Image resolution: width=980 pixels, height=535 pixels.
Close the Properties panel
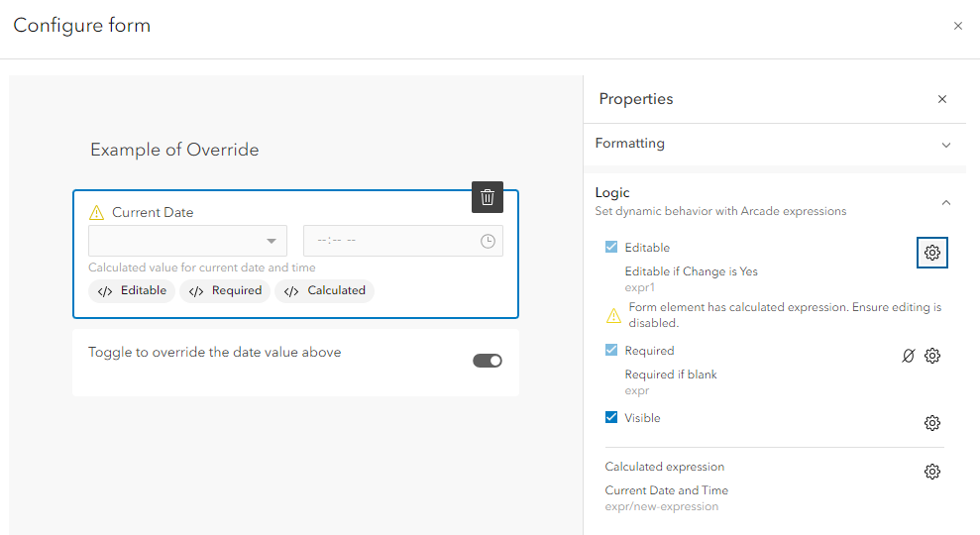pyautogui.click(x=942, y=99)
